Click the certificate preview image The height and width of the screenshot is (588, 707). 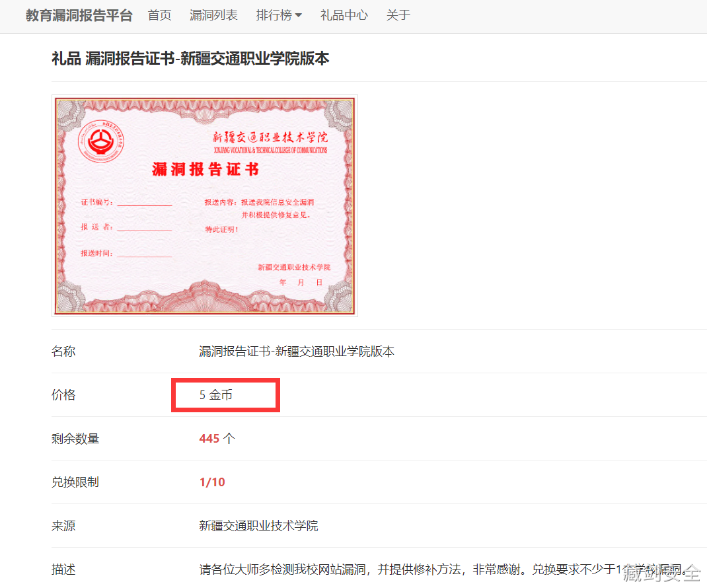205,205
